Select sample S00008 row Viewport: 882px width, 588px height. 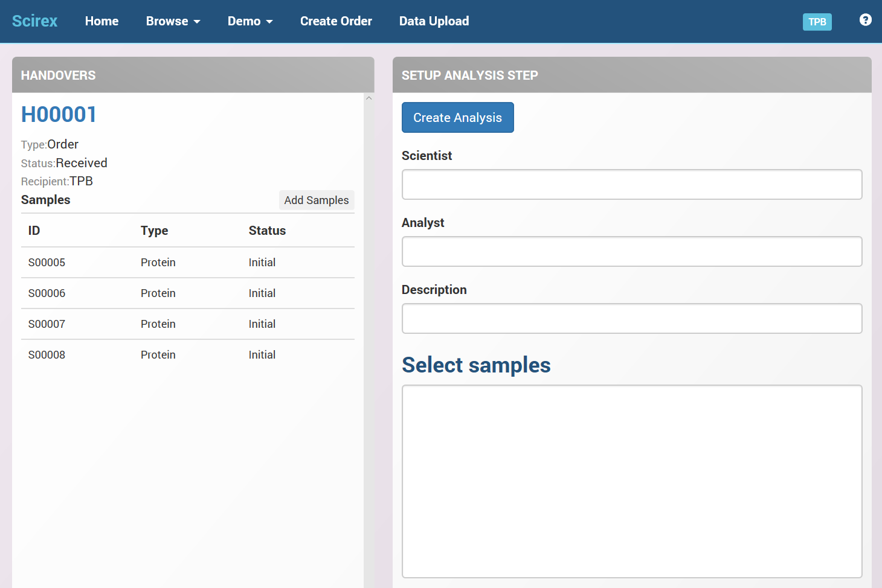tap(188, 355)
